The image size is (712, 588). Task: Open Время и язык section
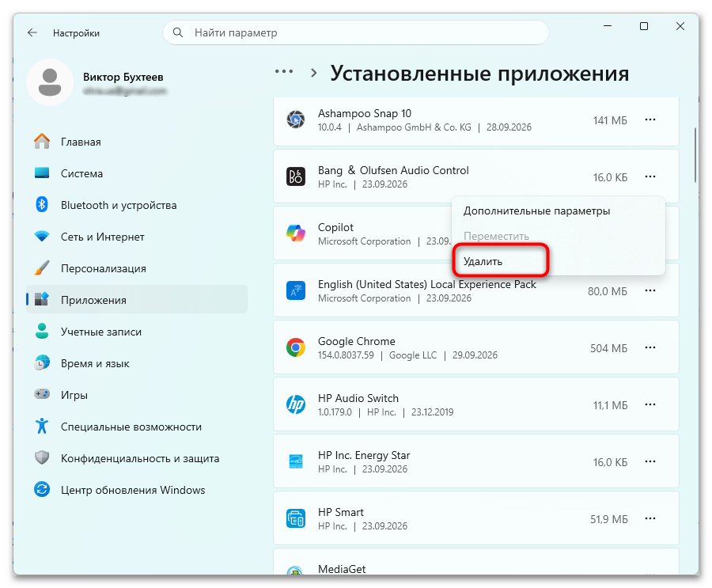coord(137,363)
